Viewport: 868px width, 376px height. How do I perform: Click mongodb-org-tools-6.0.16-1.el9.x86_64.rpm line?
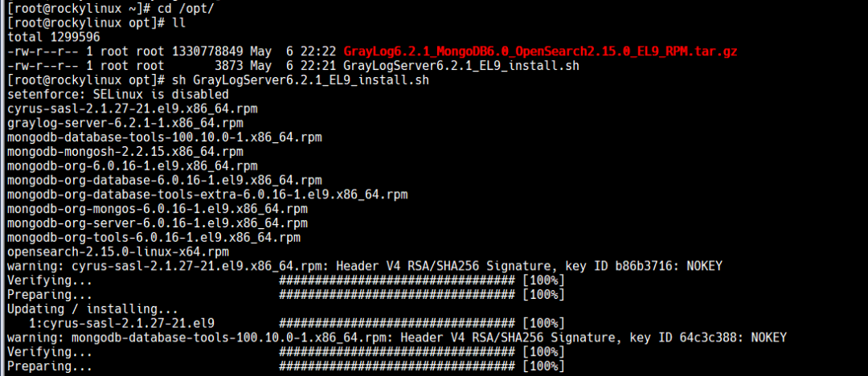[154, 239]
